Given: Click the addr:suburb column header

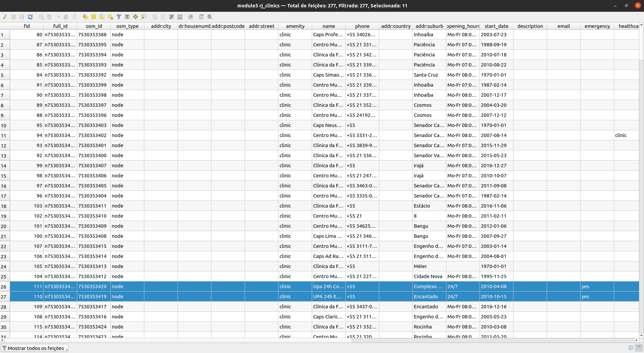Looking at the screenshot, I should 430,26.
